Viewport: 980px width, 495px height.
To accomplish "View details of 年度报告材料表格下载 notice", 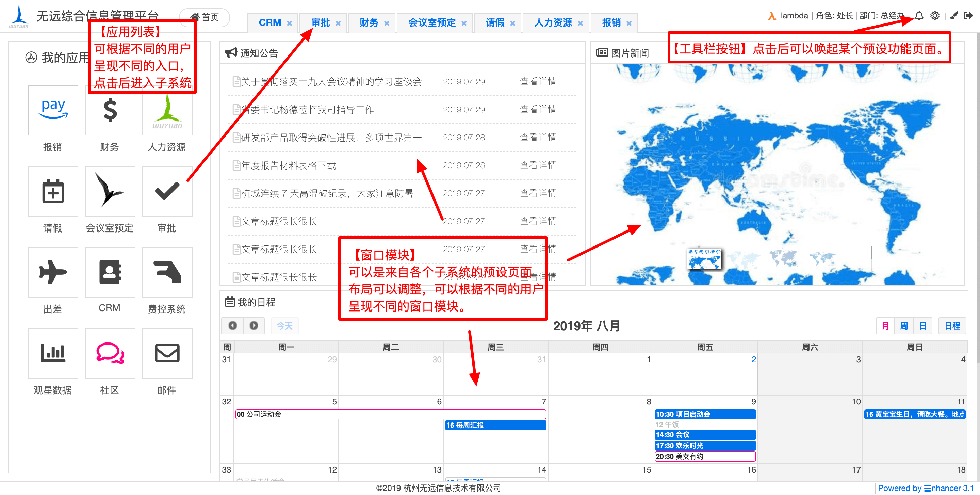I will tap(538, 165).
